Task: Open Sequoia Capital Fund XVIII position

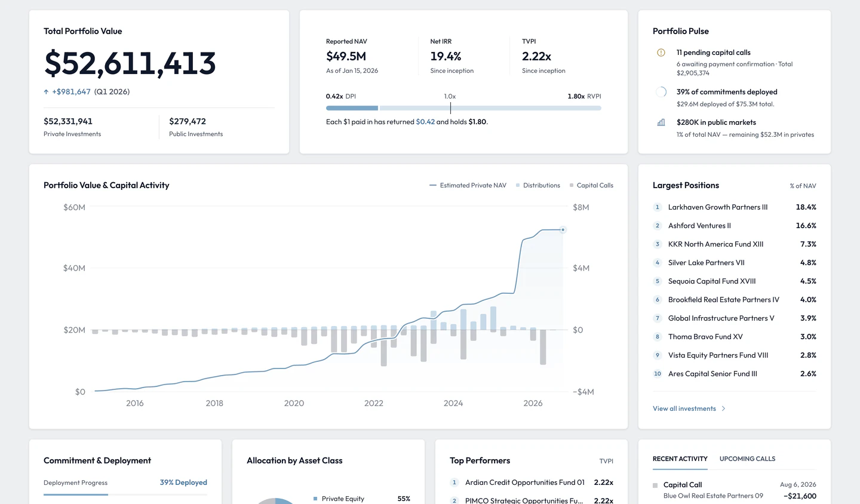Action: pyautogui.click(x=735, y=281)
